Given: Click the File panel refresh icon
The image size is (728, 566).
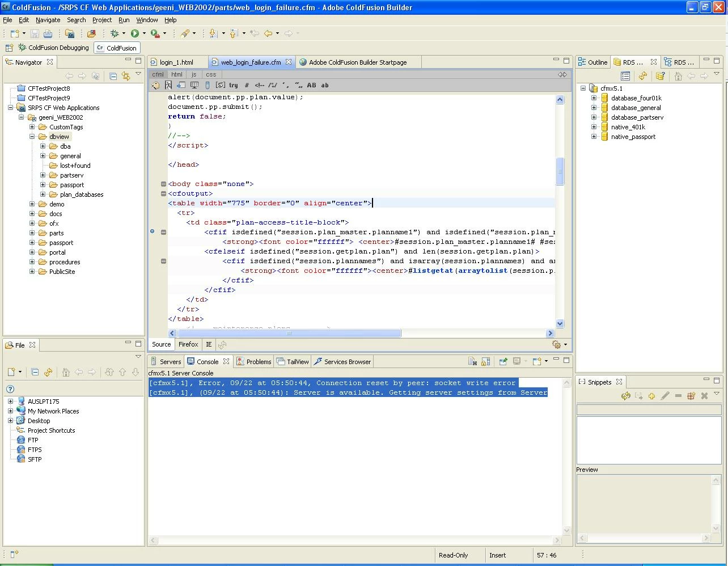Looking at the screenshot, I should 48,372.
